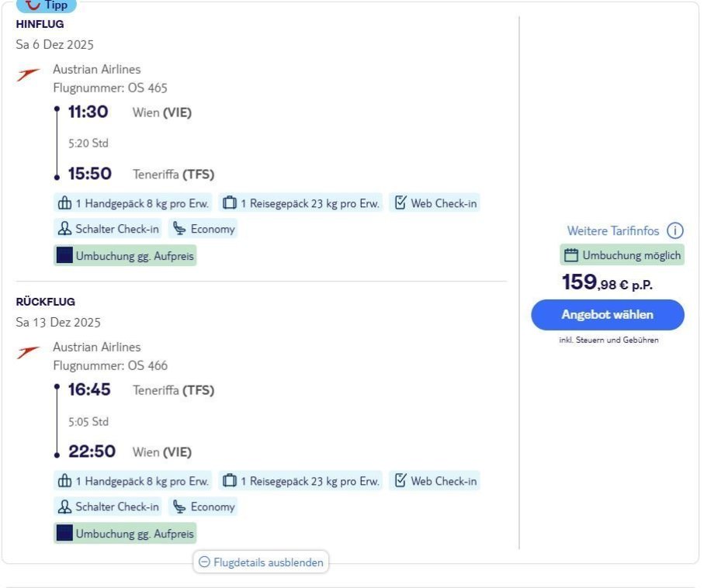
Task: Open the Weitere Tarifinfos link
Action: tap(613, 230)
